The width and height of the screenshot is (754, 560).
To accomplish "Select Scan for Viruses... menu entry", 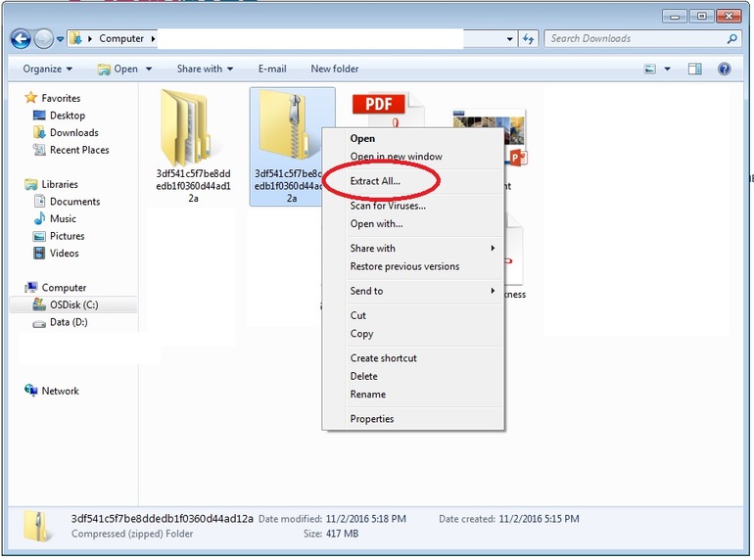I will [x=388, y=206].
